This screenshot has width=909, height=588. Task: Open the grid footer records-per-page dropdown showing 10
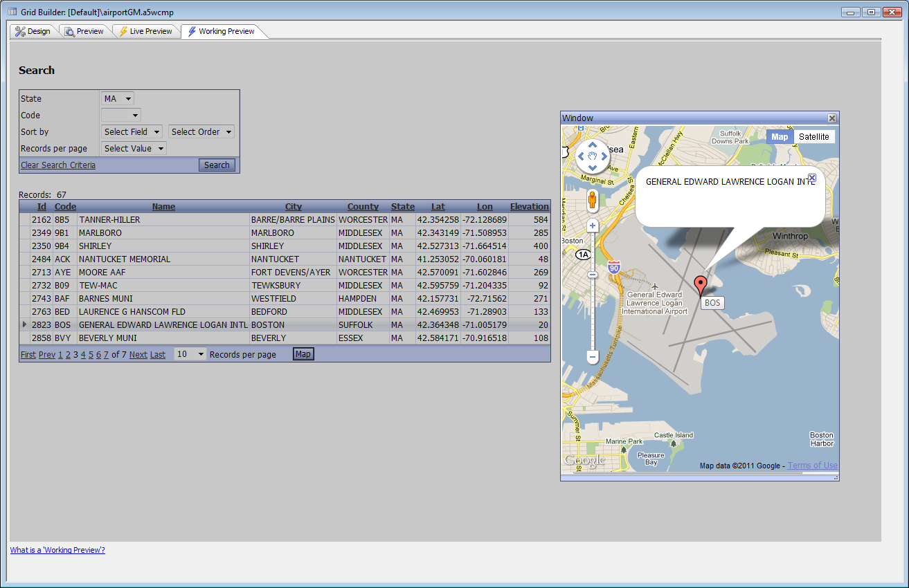[190, 354]
